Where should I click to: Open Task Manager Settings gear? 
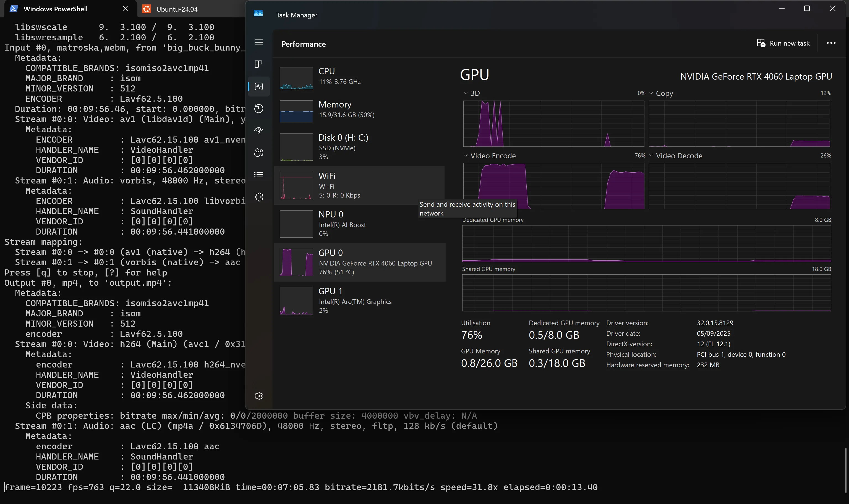click(x=259, y=396)
